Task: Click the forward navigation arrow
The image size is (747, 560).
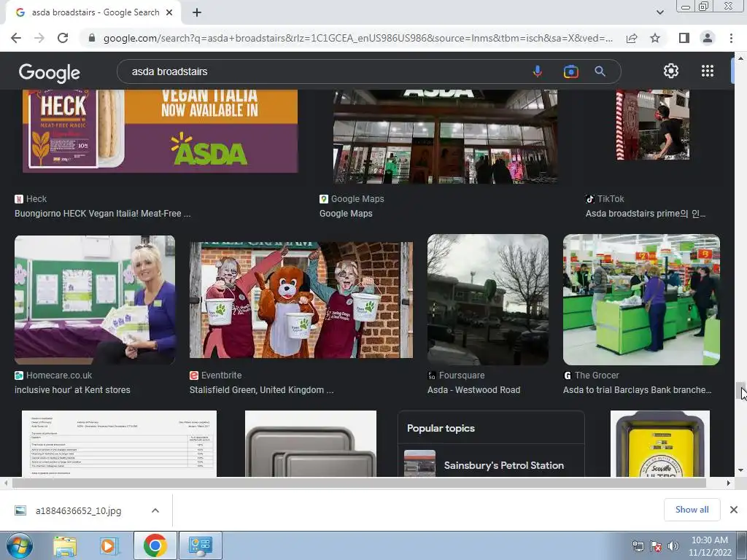Action: pyautogui.click(x=39, y=38)
